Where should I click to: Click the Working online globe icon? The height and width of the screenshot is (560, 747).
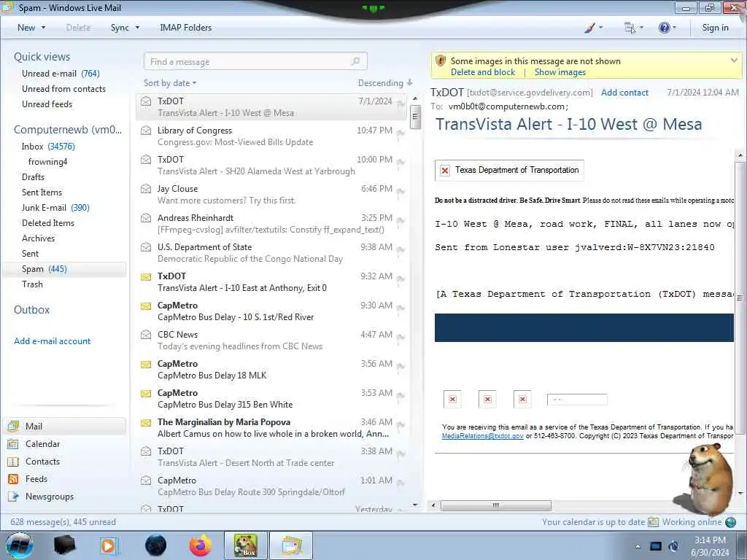click(731, 522)
